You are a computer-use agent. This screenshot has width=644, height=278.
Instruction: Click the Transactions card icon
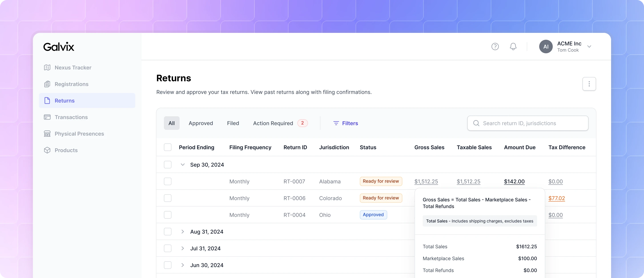click(47, 117)
